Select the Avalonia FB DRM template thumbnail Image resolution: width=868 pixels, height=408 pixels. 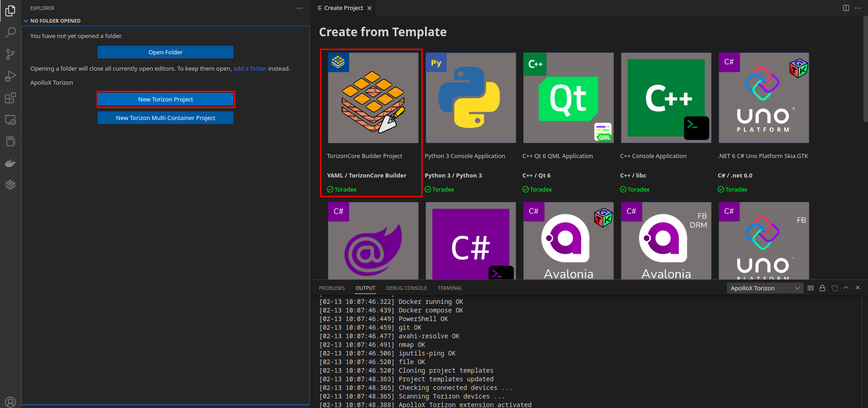[666, 240]
